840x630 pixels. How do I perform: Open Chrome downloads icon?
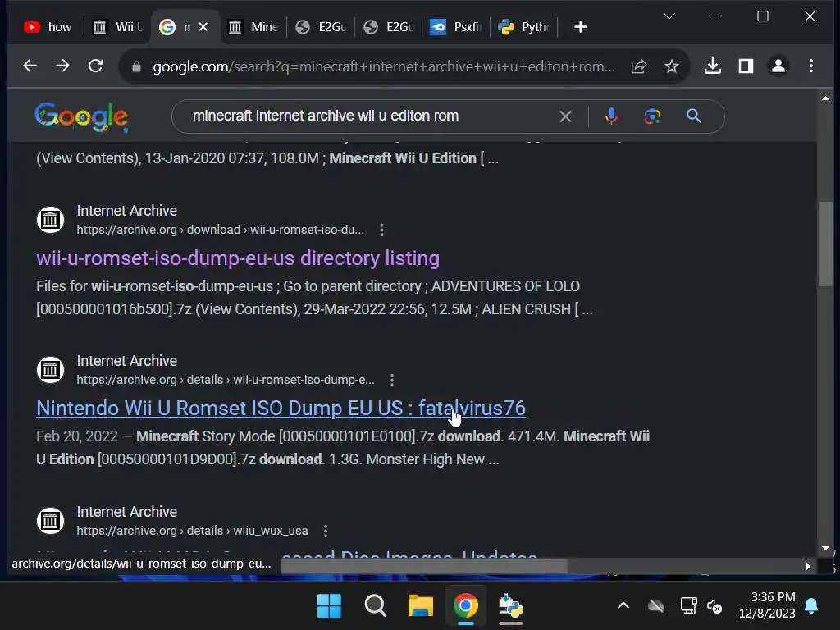pyautogui.click(x=713, y=66)
